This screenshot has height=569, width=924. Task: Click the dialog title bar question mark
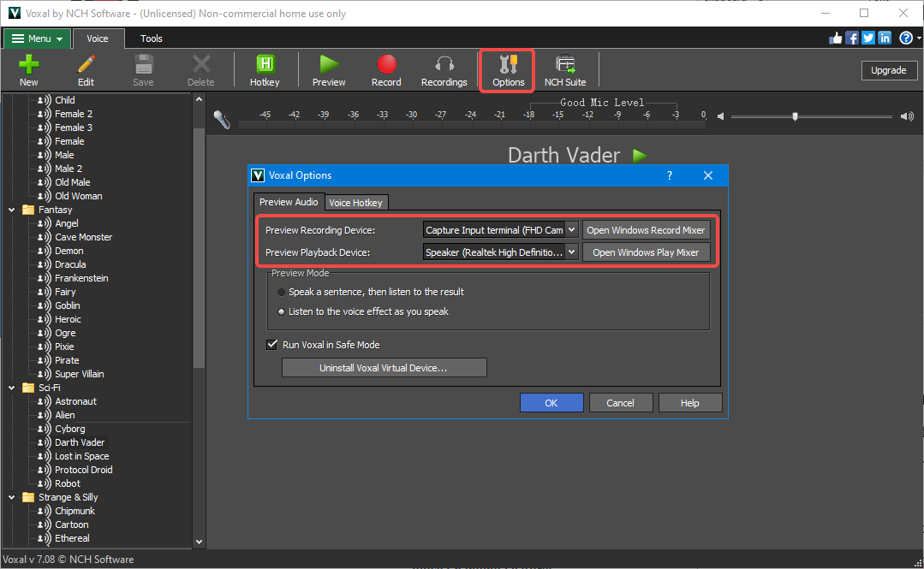670,175
